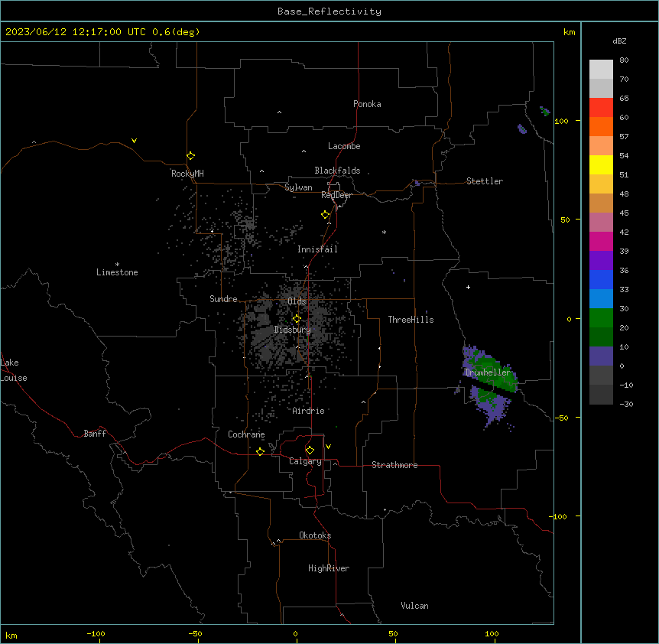This screenshot has height=644, width=659.
Task: Click the Stettler town label
Action: click(485, 181)
